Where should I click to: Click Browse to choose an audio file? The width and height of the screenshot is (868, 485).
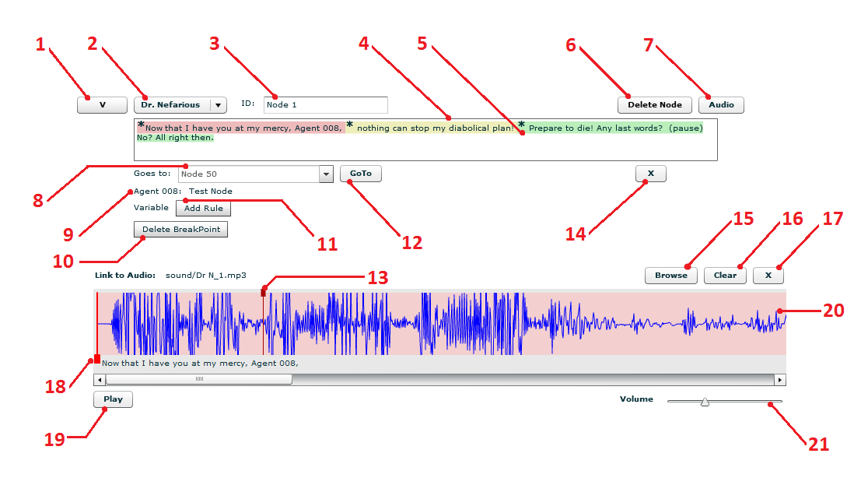pos(671,276)
